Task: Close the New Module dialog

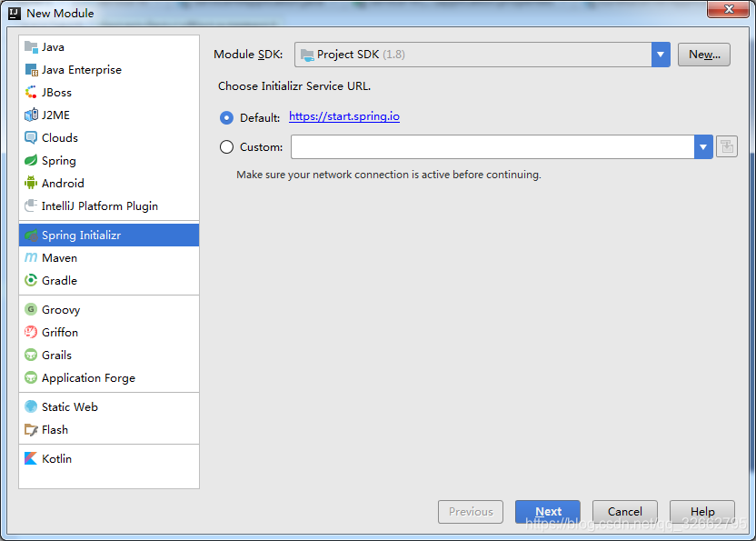Action: pos(728,9)
